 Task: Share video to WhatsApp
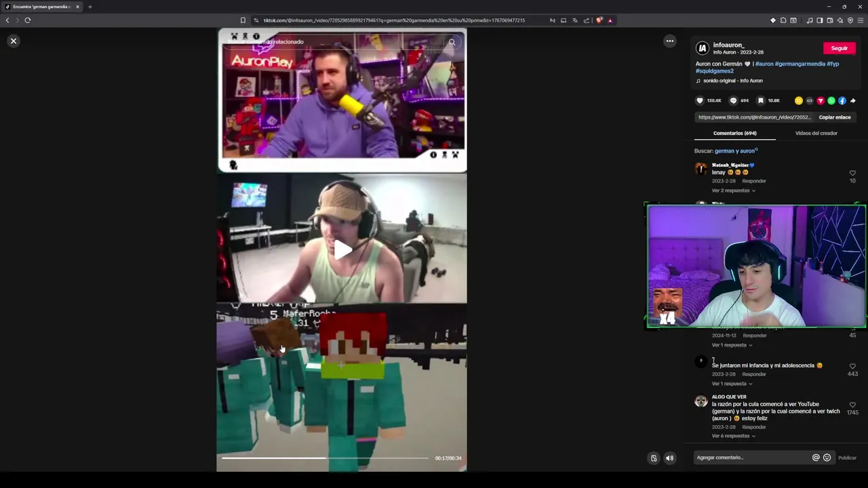click(831, 101)
